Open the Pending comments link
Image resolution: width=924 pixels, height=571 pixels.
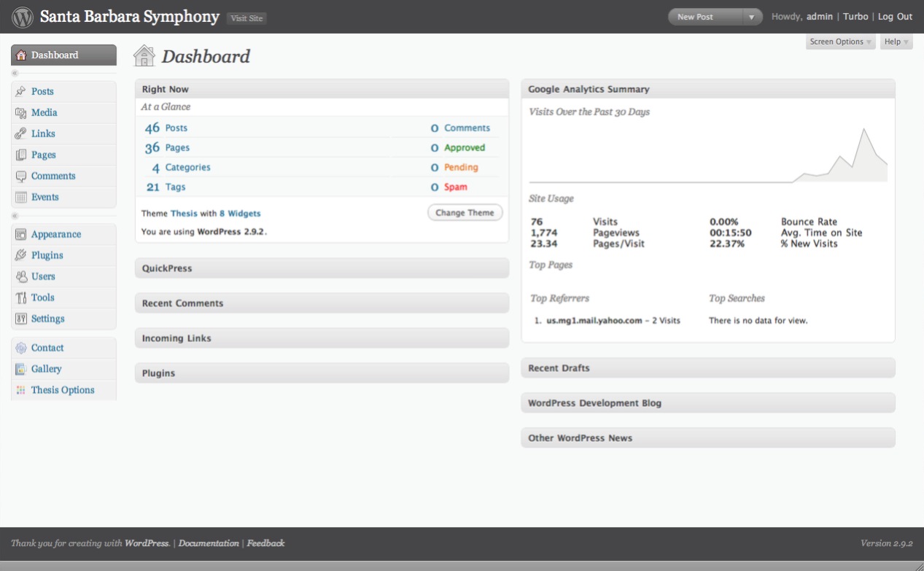(461, 168)
